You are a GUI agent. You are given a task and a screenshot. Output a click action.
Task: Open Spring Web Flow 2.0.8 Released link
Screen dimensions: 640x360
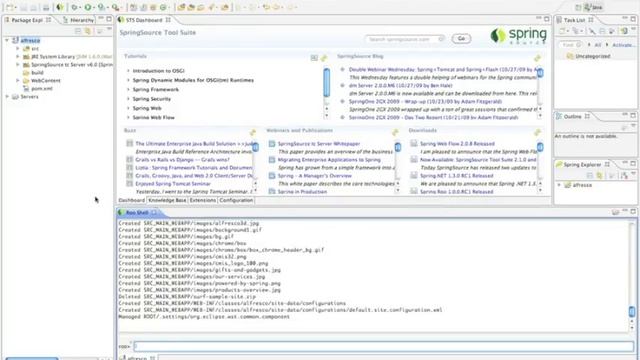point(457,144)
